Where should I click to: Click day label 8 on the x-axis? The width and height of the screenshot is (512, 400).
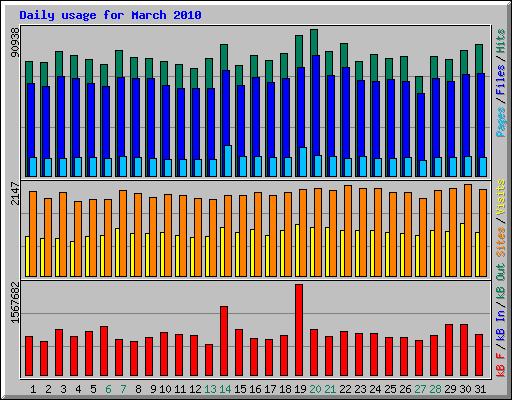[x=138, y=389]
